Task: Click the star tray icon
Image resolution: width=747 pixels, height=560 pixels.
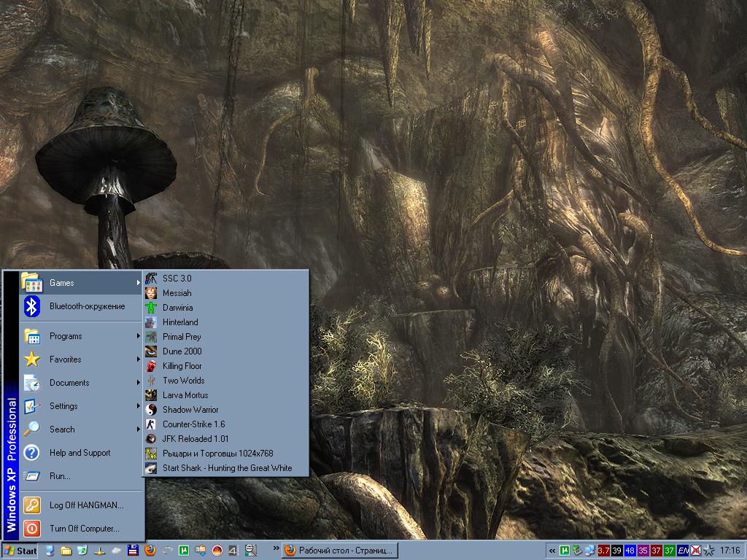Action: coord(709,551)
